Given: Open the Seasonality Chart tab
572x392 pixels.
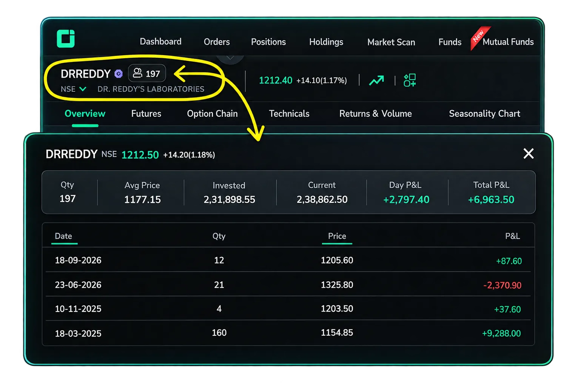Looking at the screenshot, I should (x=484, y=114).
